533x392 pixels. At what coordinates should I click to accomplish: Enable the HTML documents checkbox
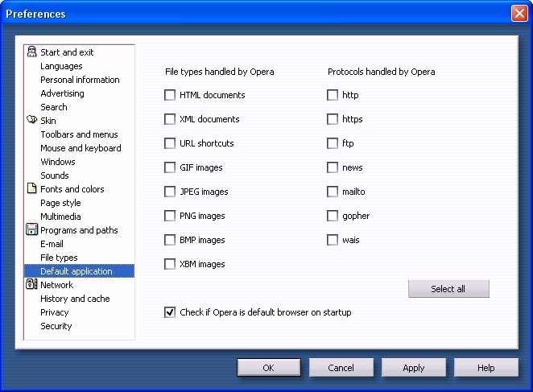point(170,95)
